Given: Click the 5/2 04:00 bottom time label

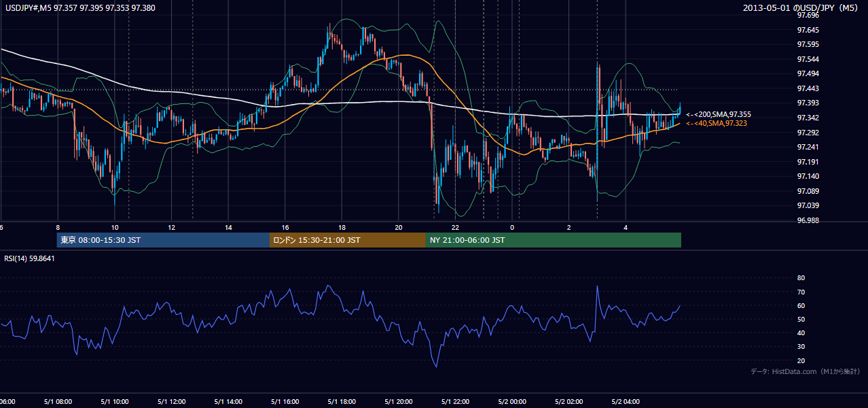Looking at the screenshot, I should pos(626,402).
